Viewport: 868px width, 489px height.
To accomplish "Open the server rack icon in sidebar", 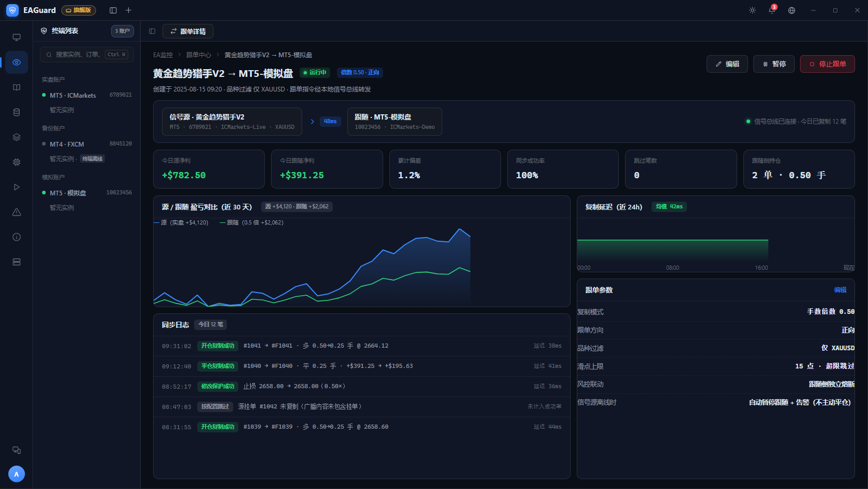I will click(17, 262).
